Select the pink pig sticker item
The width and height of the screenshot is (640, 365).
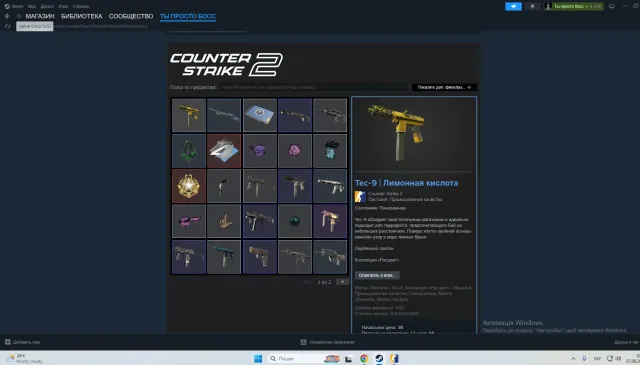(295, 151)
